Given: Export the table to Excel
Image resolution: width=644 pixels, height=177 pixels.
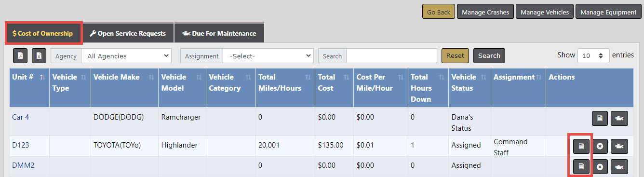Looking at the screenshot, I should (x=39, y=56).
